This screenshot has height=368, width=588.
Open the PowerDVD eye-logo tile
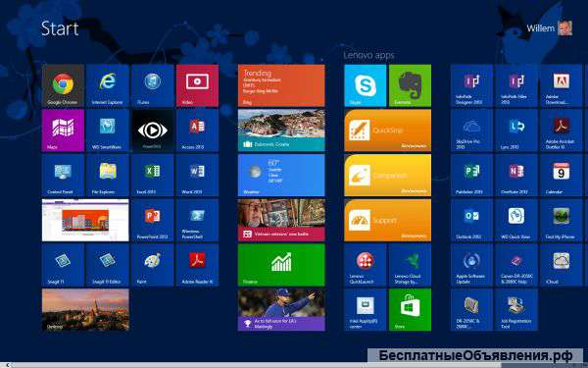[153, 131]
